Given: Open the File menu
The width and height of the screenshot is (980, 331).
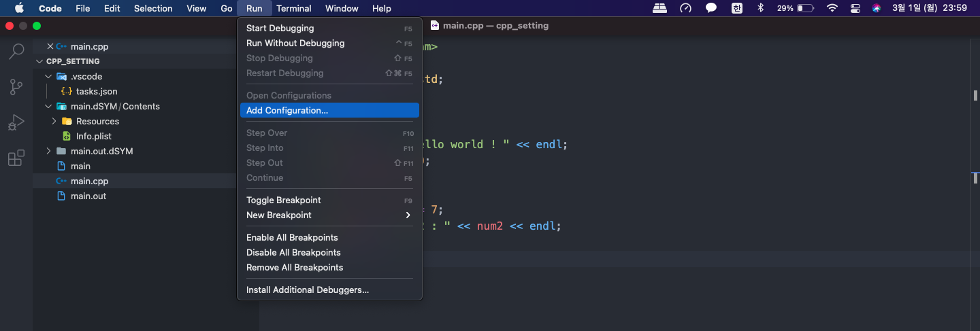Looking at the screenshot, I should [x=83, y=8].
